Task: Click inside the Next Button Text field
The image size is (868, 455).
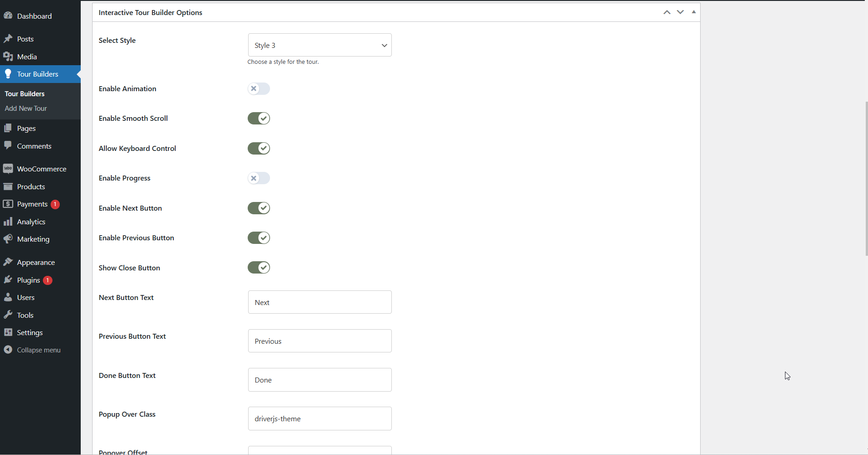Action: coord(319,302)
